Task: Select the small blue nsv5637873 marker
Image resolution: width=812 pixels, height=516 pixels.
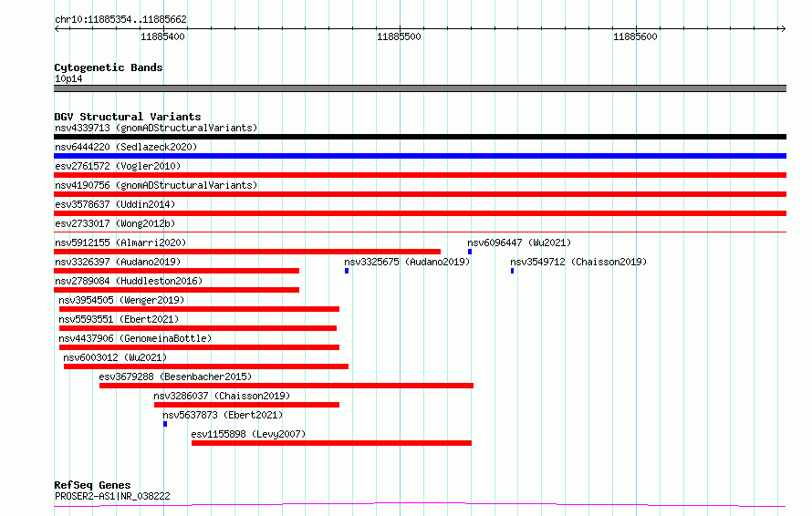Action: click(165, 424)
